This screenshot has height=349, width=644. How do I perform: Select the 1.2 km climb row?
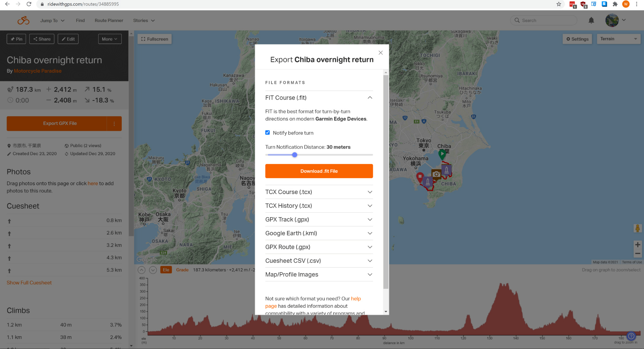[64, 325]
